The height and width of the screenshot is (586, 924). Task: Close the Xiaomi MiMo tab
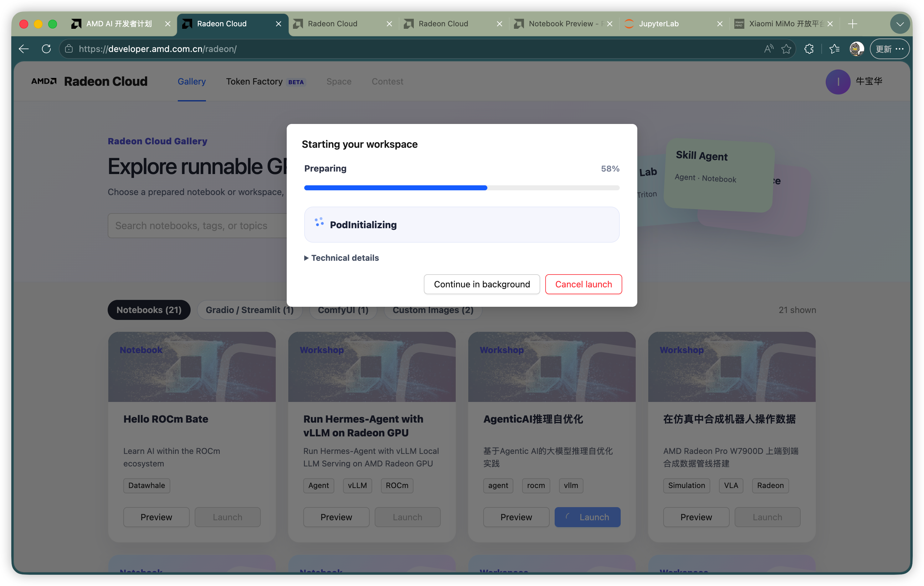point(830,24)
